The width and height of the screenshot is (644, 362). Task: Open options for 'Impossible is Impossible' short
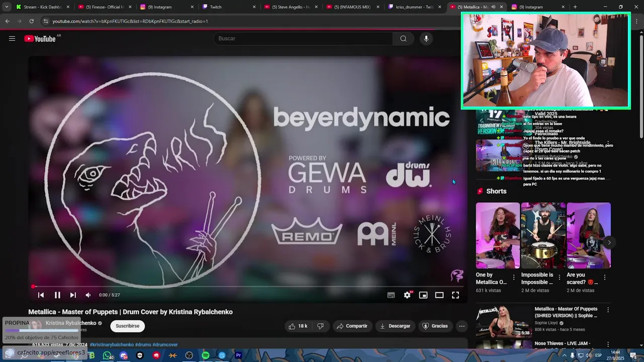click(559, 277)
